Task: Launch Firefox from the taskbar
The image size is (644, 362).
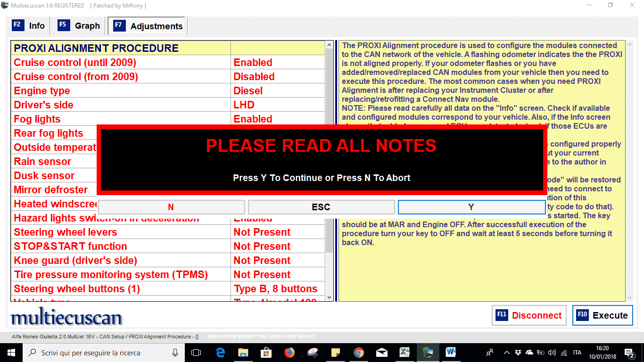Action: pyautogui.click(x=289, y=353)
